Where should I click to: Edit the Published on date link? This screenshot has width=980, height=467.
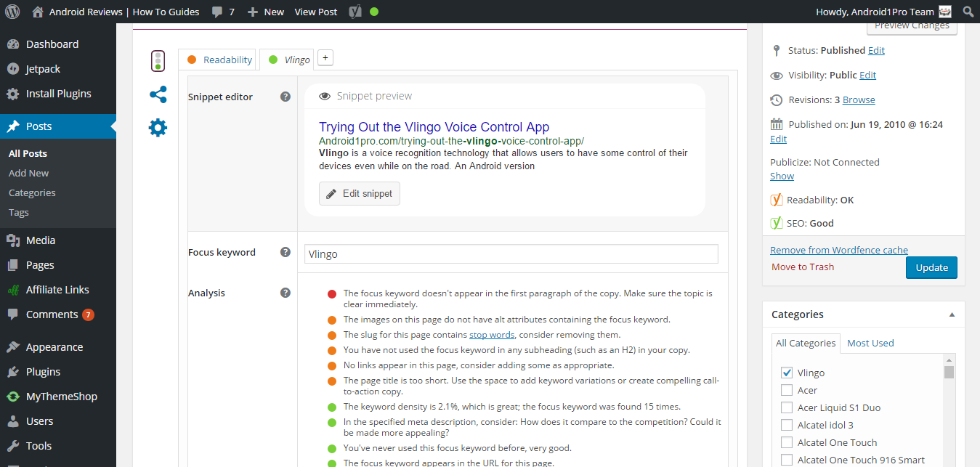pos(778,139)
